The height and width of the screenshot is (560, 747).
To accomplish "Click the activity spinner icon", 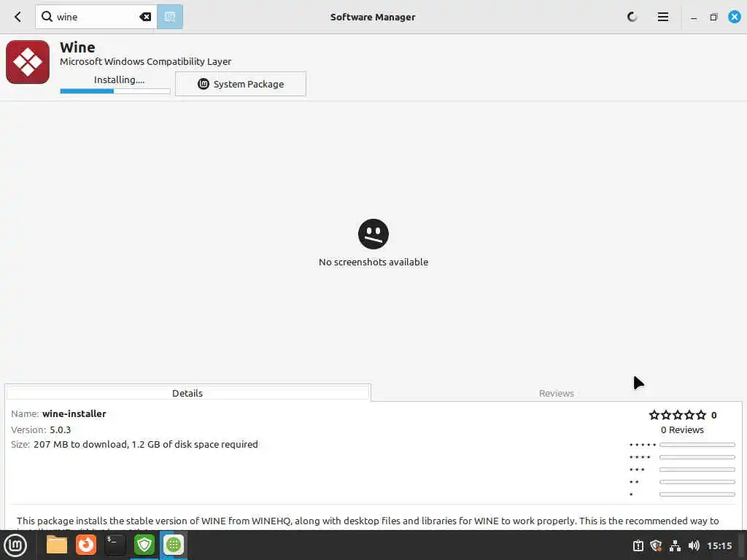I will pyautogui.click(x=632, y=17).
